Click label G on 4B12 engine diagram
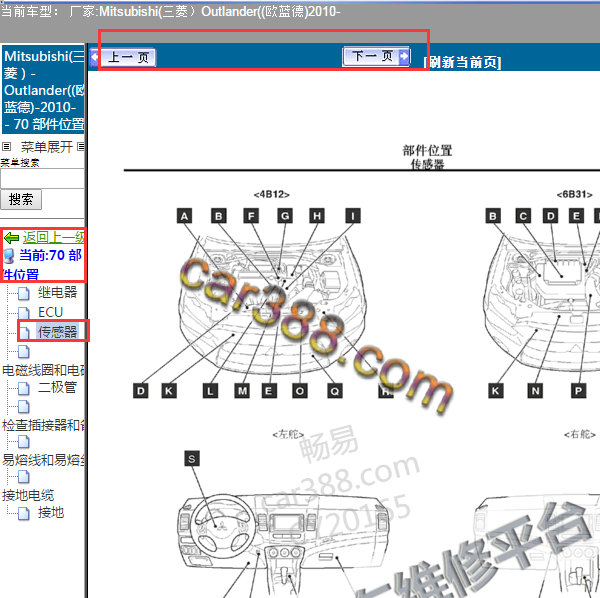Viewport: 600px width, 598px height. point(285,216)
